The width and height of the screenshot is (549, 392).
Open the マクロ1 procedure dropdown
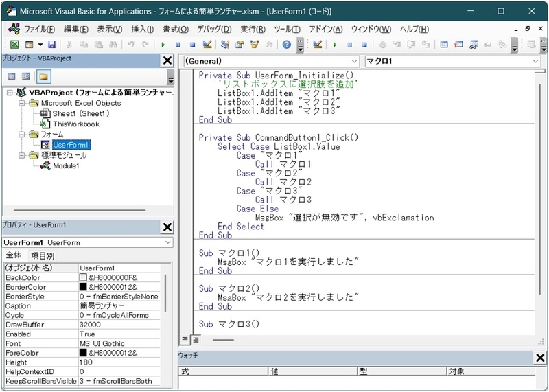pos(536,61)
